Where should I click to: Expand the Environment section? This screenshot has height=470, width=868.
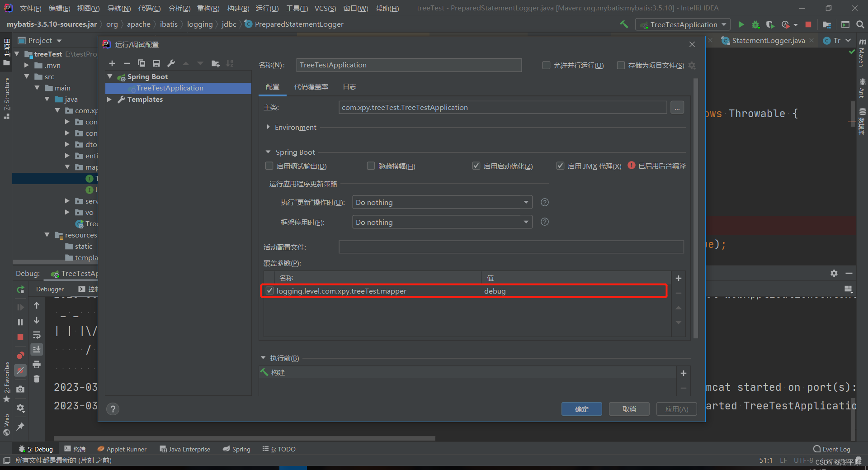coord(268,127)
